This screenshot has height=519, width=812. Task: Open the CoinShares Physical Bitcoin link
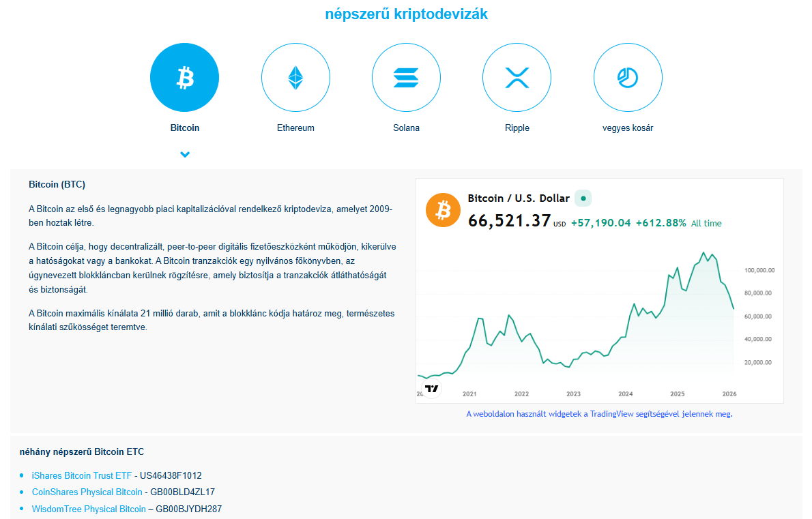point(87,492)
